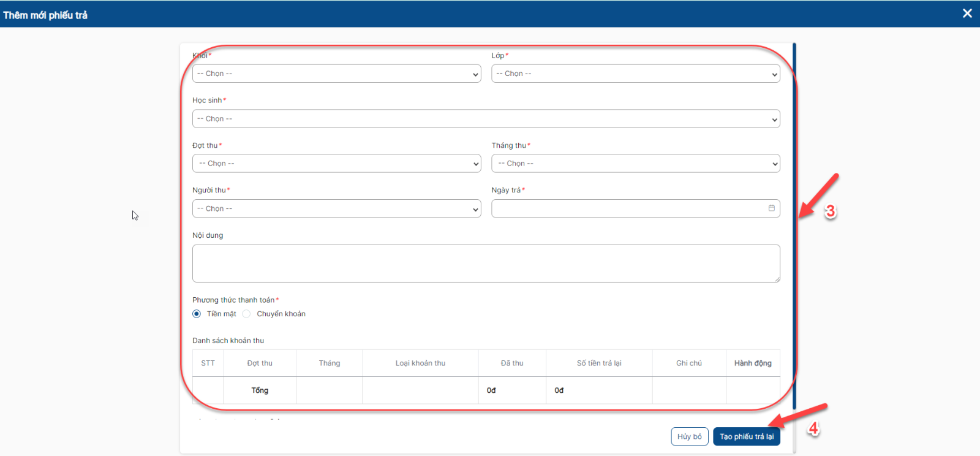Open the Lớp dropdown
The height and width of the screenshot is (456, 980).
click(x=636, y=74)
